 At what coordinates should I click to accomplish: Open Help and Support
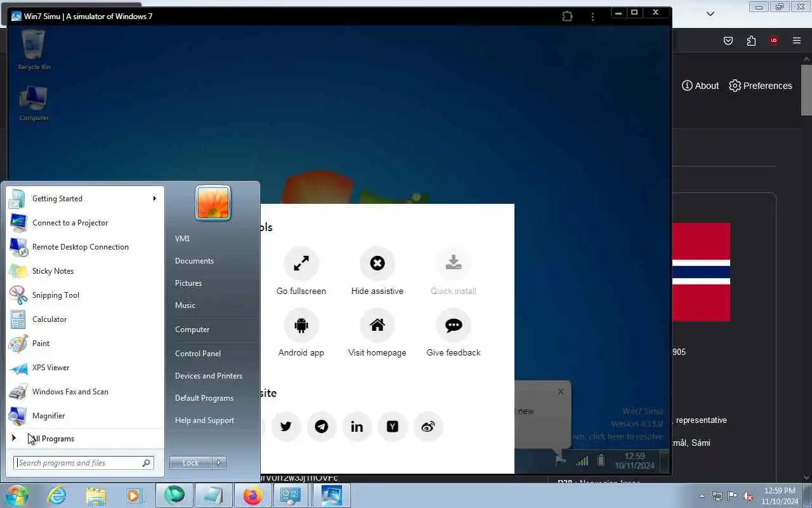click(x=204, y=420)
